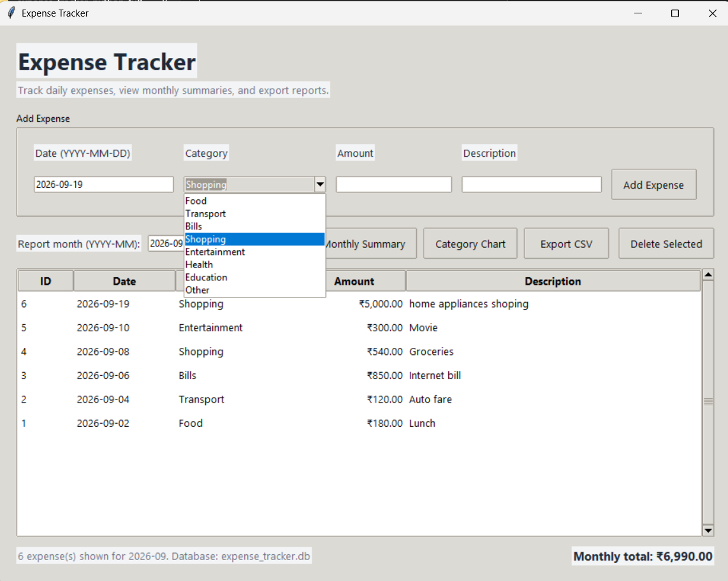Click the table scrollbar up arrow

coord(708,275)
